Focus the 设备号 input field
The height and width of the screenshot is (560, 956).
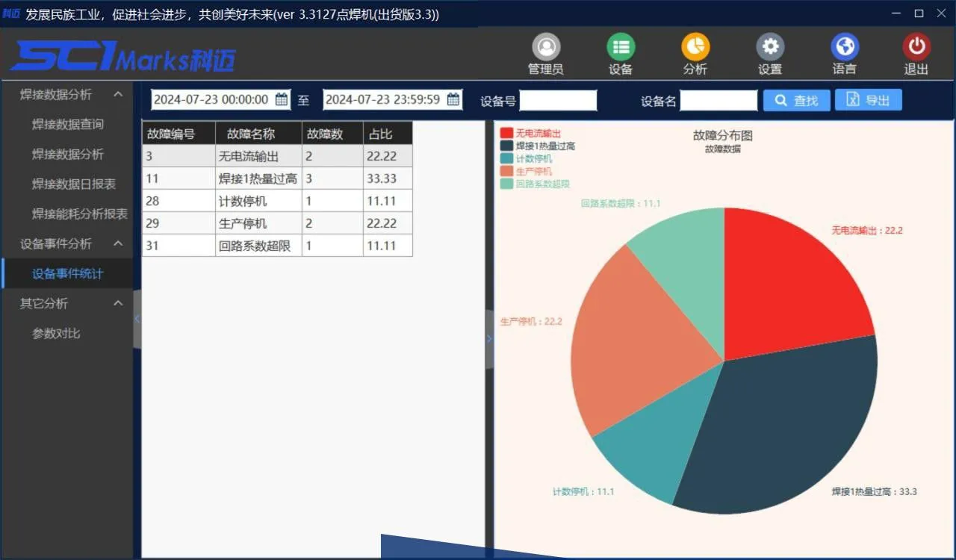click(558, 100)
